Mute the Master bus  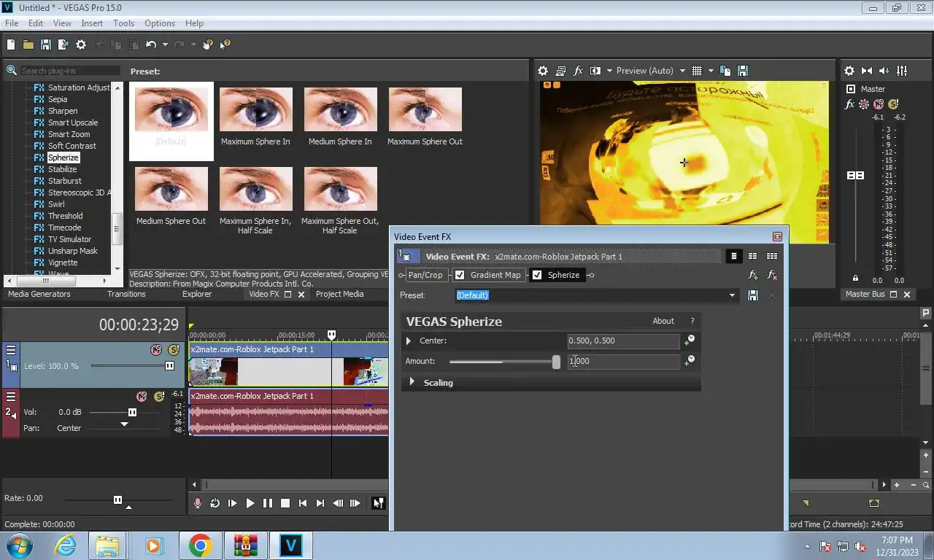[879, 104]
